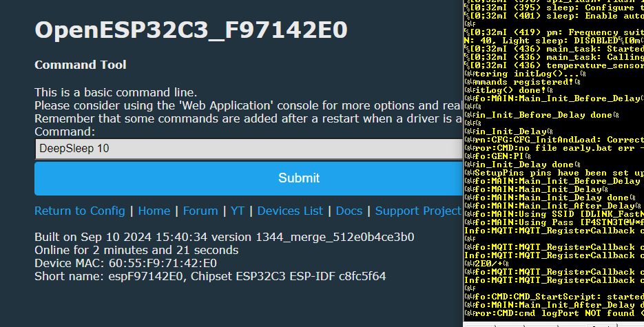Go to the Home link
Viewport: 644px width, 327px height.
pyautogui.click(x=154, y=211)
